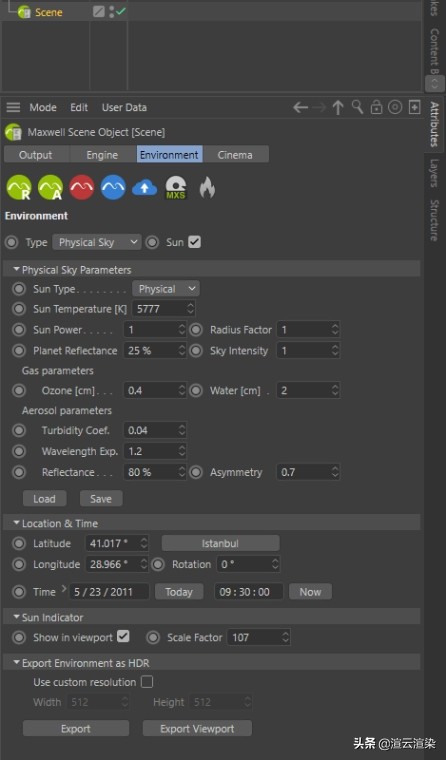Click animation dot beside Sun Temperature
Viewport: 446px width, 760px height.
pos(19,309)
